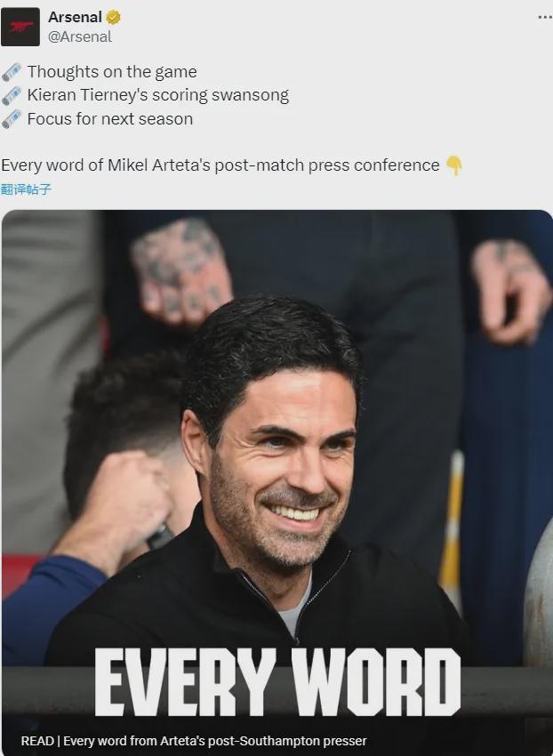Open the Arsenal display name
Viewport: 553px width, 756px height.
click(x=75, y=18)
